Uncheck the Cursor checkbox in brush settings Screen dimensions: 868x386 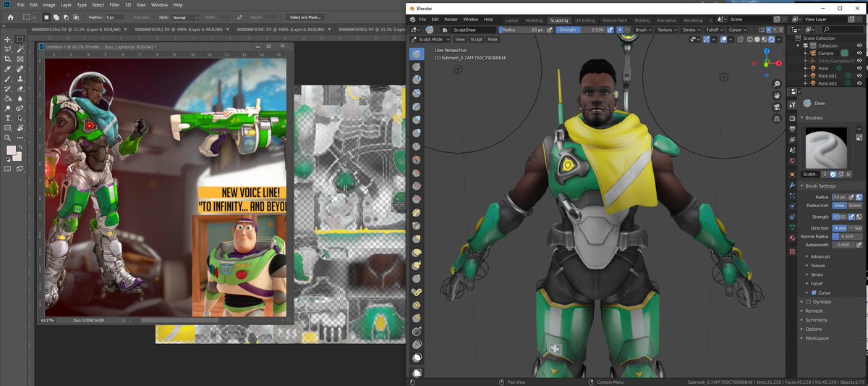click(x=814, y=293)
